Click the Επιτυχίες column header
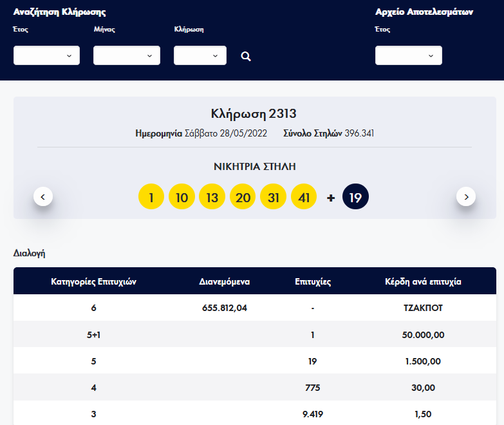 312,281
